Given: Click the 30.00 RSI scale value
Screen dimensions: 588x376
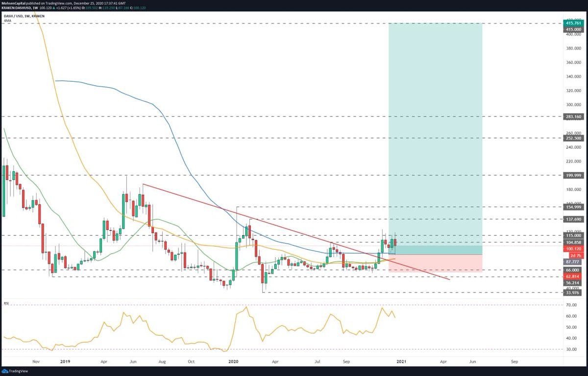Looking at the screenshot, I should tap(570, 349).
